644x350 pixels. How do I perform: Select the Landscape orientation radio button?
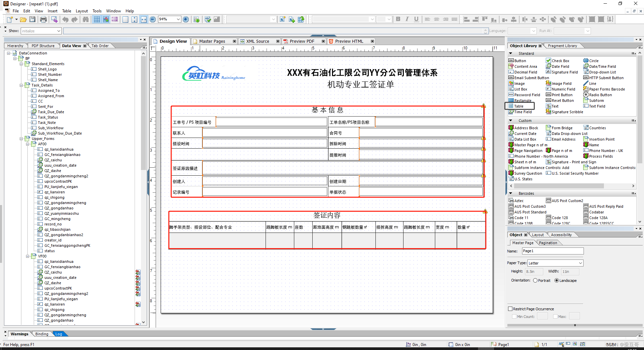point(556,281)
